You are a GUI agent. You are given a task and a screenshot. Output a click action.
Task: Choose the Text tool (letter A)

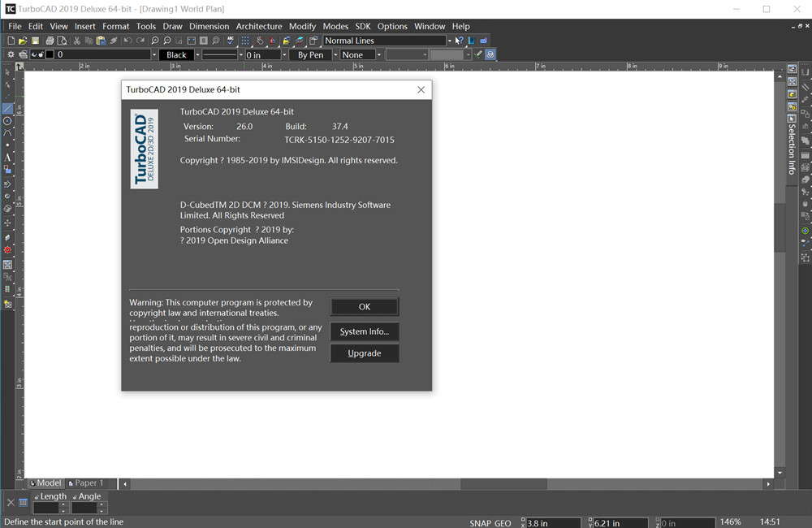pyautogui.click(x=7, y=157)
